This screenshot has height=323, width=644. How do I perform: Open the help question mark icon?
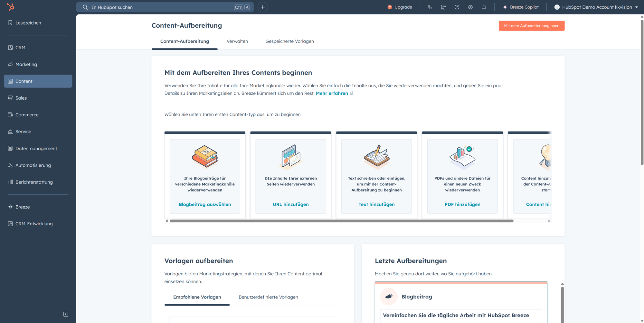pyautogui.click(x=457, y=7)
